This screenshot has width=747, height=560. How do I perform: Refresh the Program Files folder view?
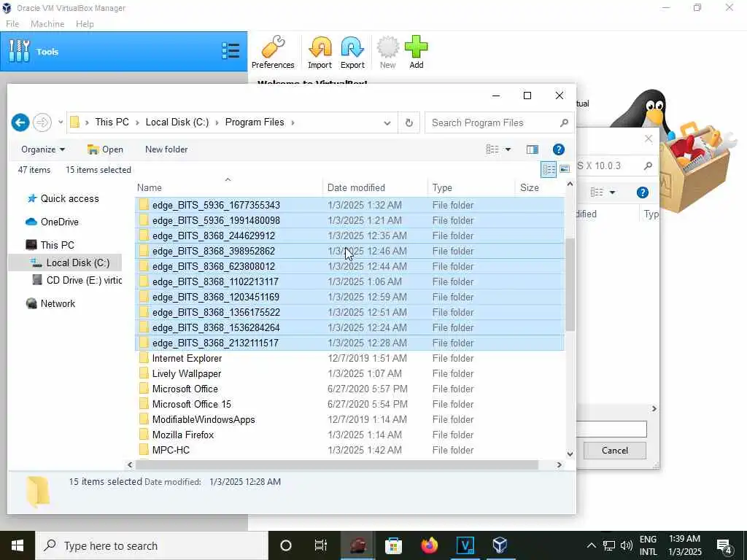(x=409, y=122)
